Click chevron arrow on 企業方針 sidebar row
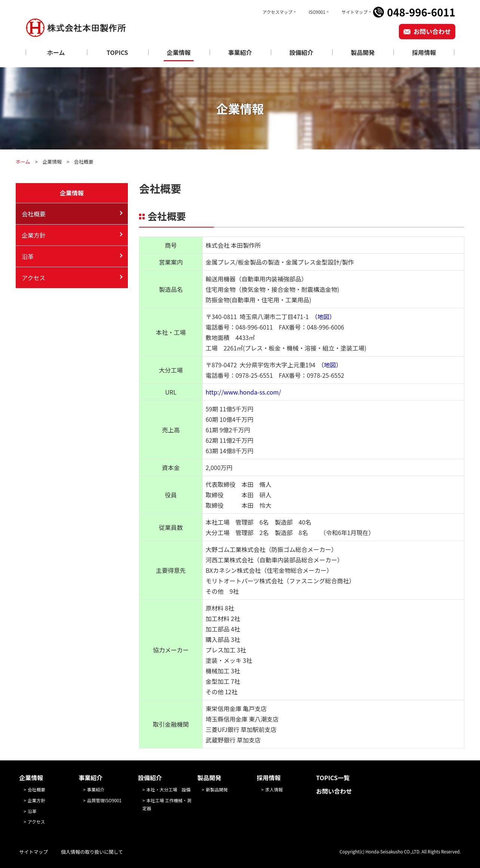Image resolution: width=480 pixels, height=868 pixels. tap(121, 234)
